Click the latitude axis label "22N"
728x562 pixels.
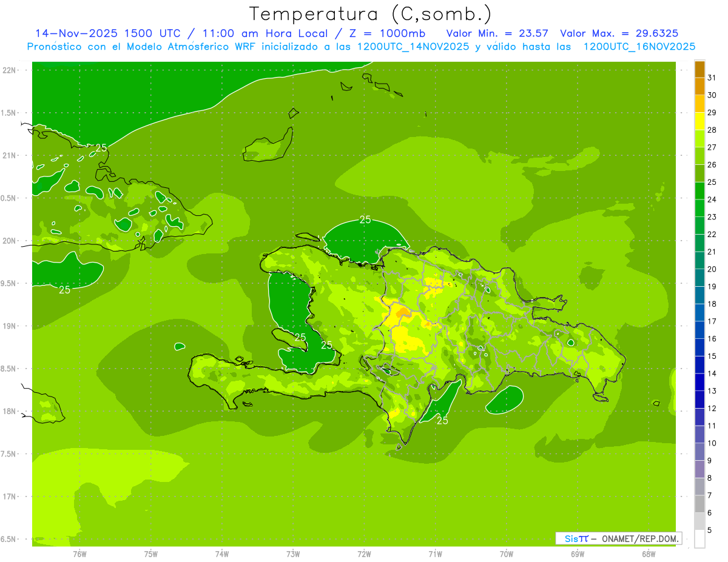[10, 70]
